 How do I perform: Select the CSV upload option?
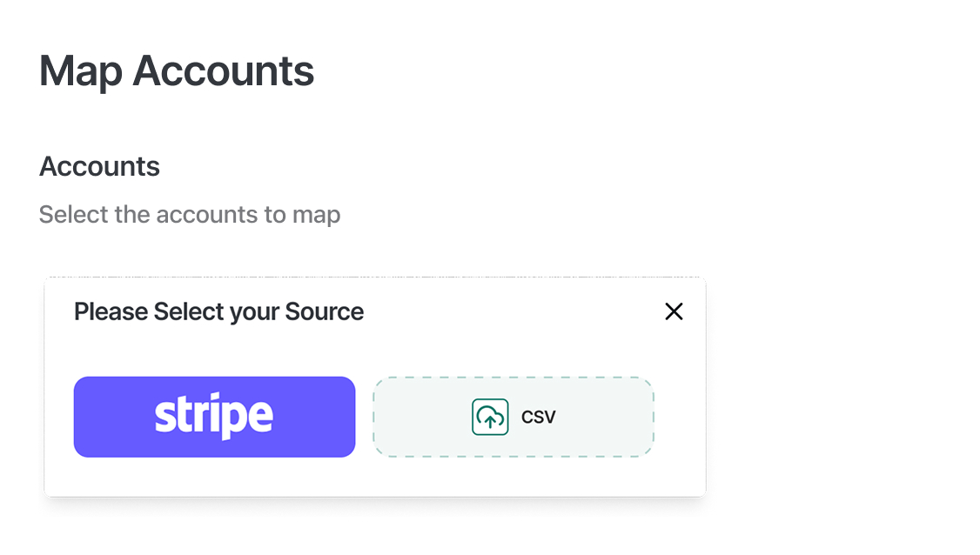tap(513, 417)
